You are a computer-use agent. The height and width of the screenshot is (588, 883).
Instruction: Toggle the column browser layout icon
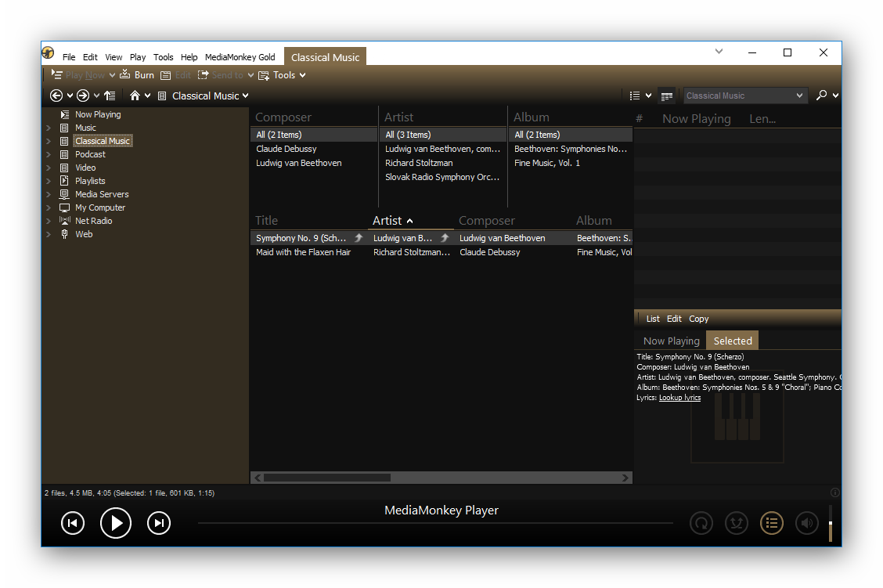click(x=667, y=96)
